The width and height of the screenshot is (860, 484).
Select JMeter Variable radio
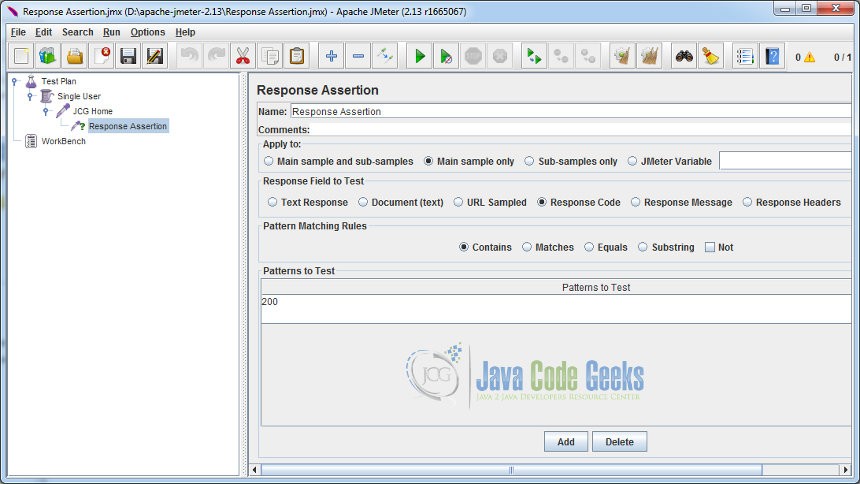[x=632, y=161]
